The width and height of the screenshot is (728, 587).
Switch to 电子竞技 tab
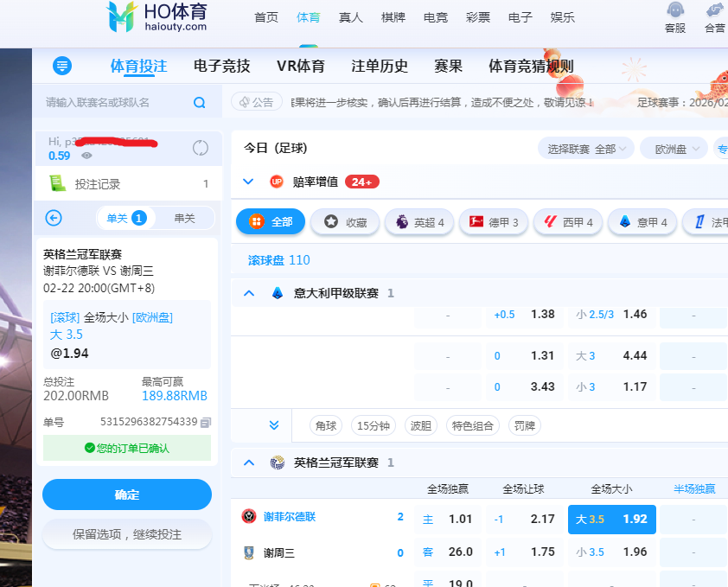coord(221,67)
